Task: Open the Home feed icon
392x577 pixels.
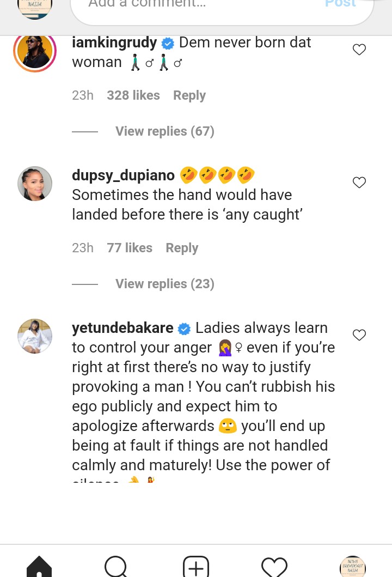Action: point(39,567)
